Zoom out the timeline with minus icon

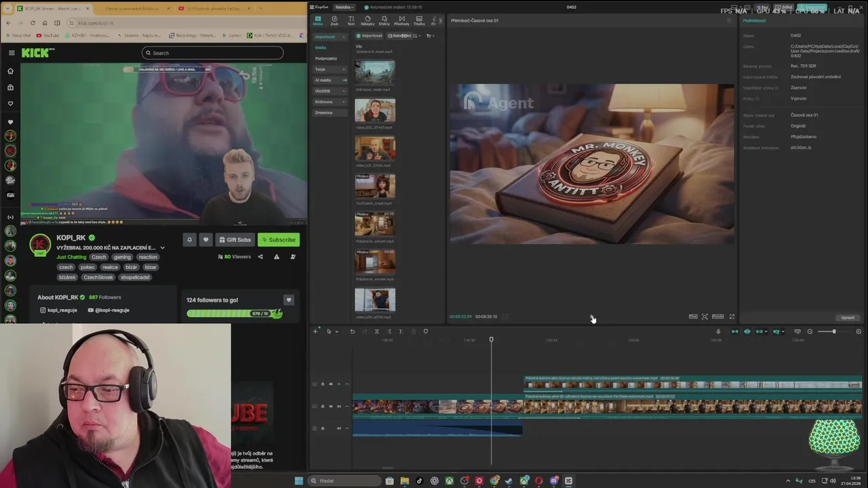810,331
